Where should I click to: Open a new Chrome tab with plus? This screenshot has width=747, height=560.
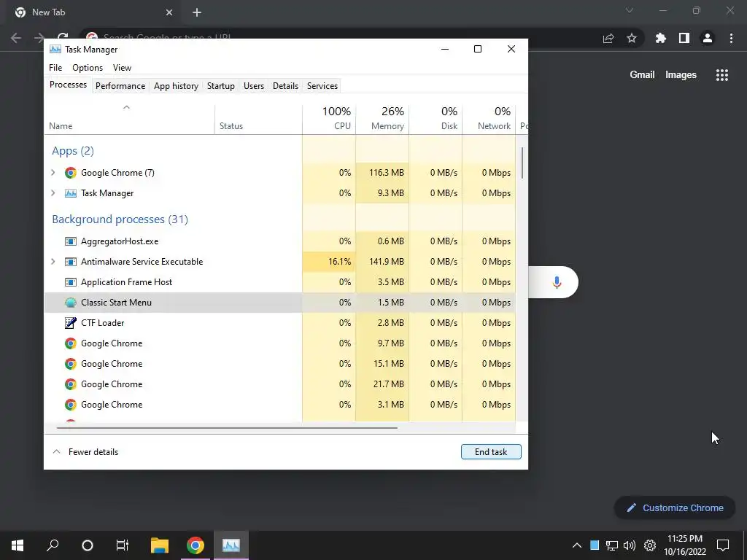point(197,13)
